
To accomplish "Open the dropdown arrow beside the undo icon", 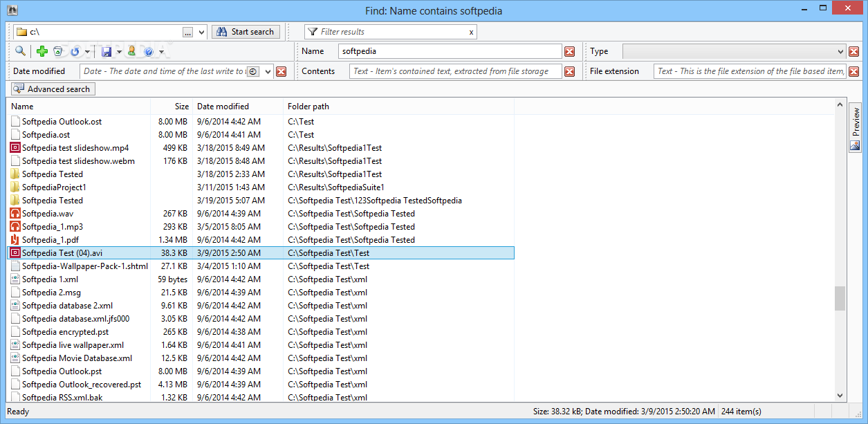I will pyautogui.click(x=87, y=52).
